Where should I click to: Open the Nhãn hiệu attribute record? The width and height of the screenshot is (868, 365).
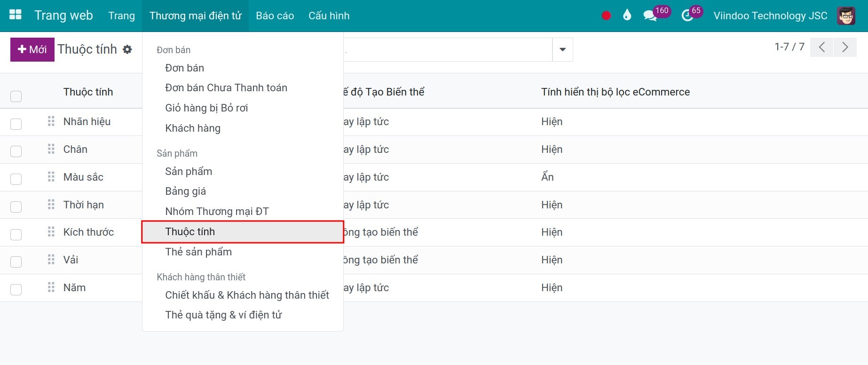[87, 121]
